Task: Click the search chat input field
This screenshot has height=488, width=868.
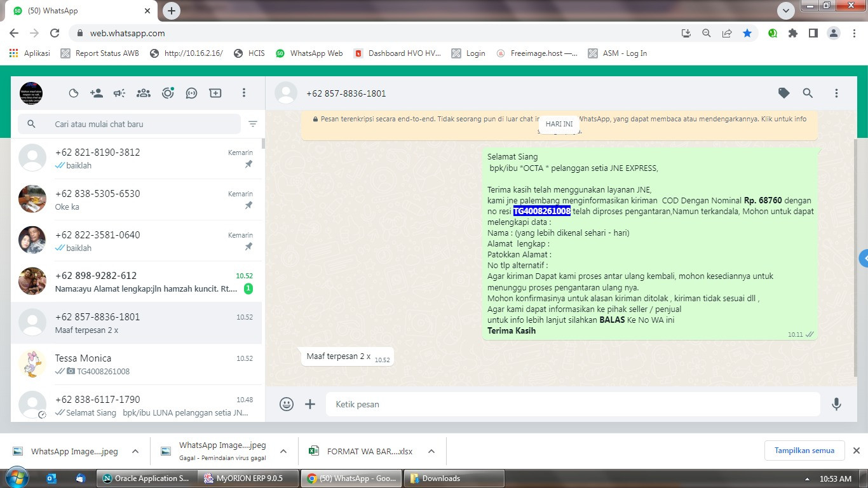Action: point(129,124)
